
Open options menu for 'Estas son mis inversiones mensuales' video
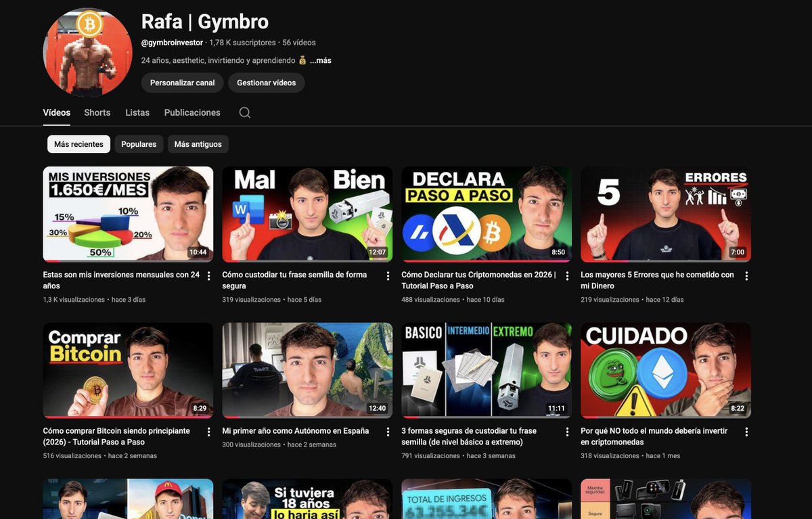point(208,276)
